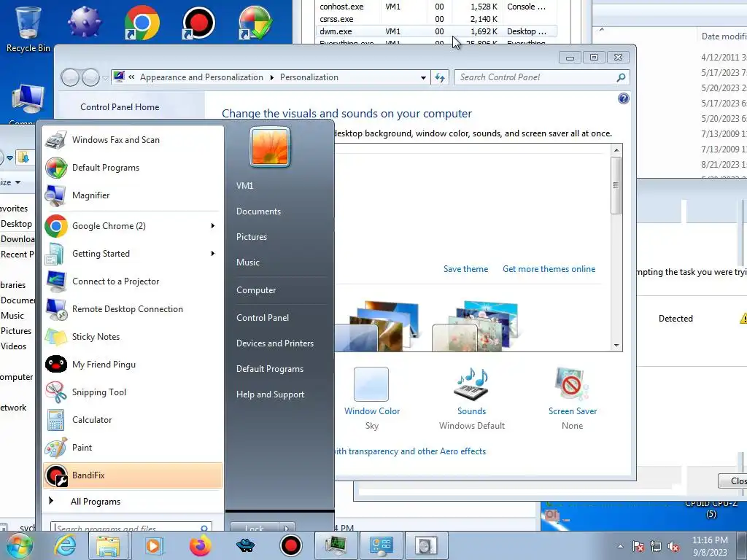Open Control Panel help question mark
The width and height of the screenshot is (747, 560).
tap(623, 98)
